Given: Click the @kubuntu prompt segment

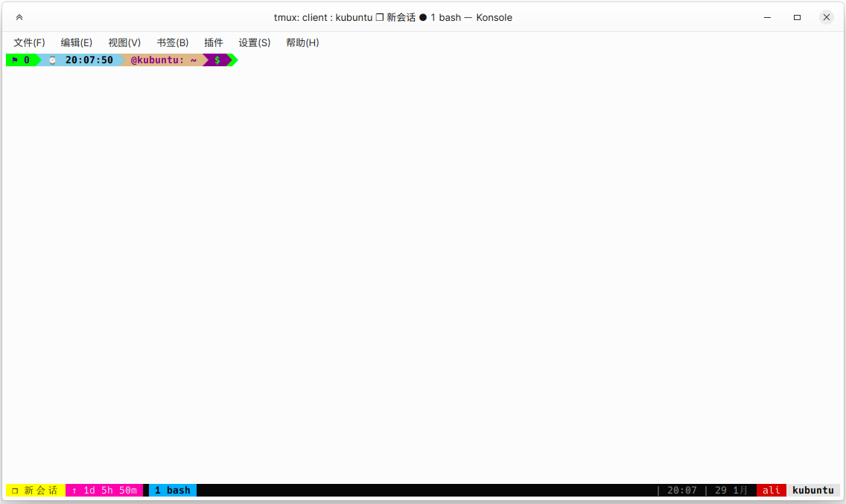Looking at the screenshot, I should point(157,60).
